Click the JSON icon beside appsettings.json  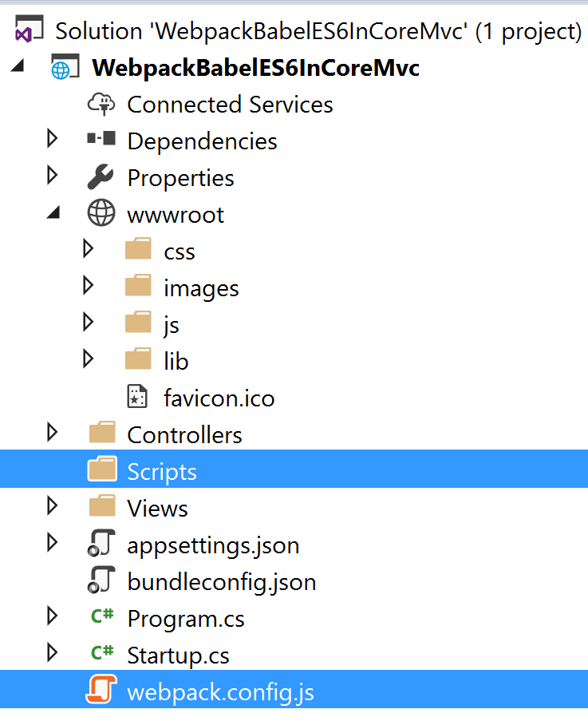pos(102,545)
